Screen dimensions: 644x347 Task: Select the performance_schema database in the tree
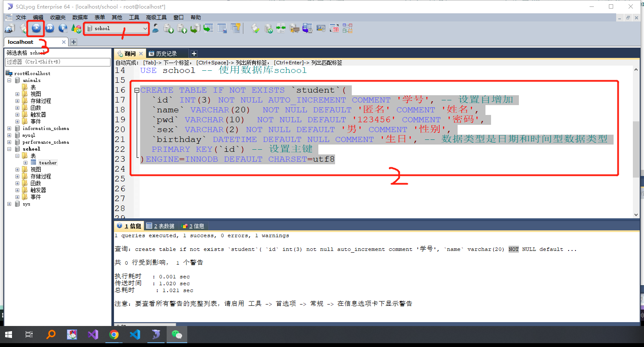click(45, 142)
